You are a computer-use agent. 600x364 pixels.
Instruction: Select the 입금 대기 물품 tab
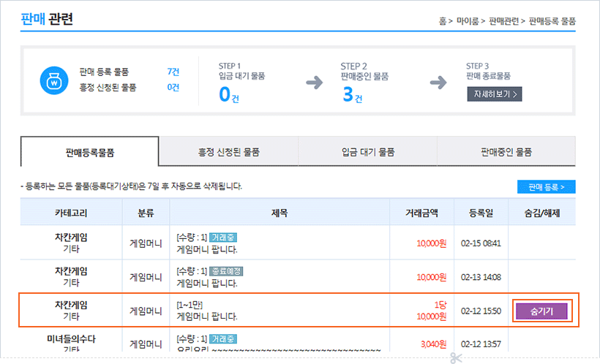pos(367,152)
